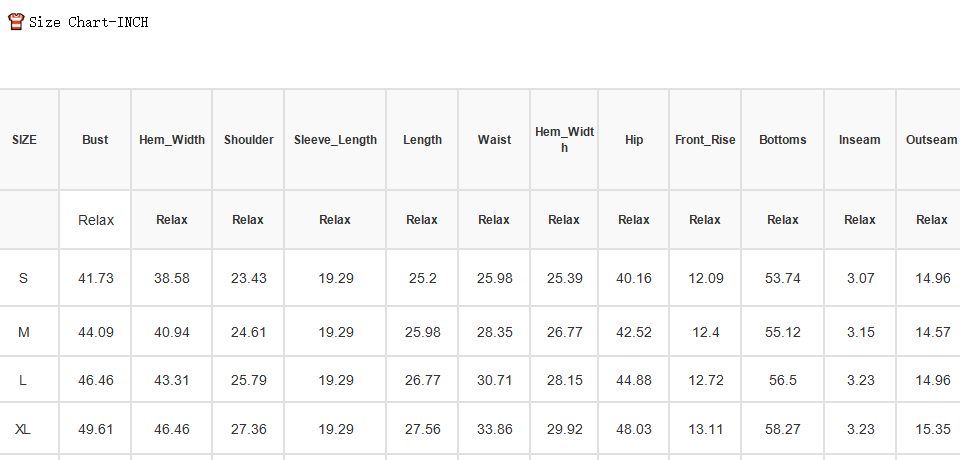This screenshot has height=460, width=960.
Task: Click Length value 25.2 for size S
Action: pos(422,278)
